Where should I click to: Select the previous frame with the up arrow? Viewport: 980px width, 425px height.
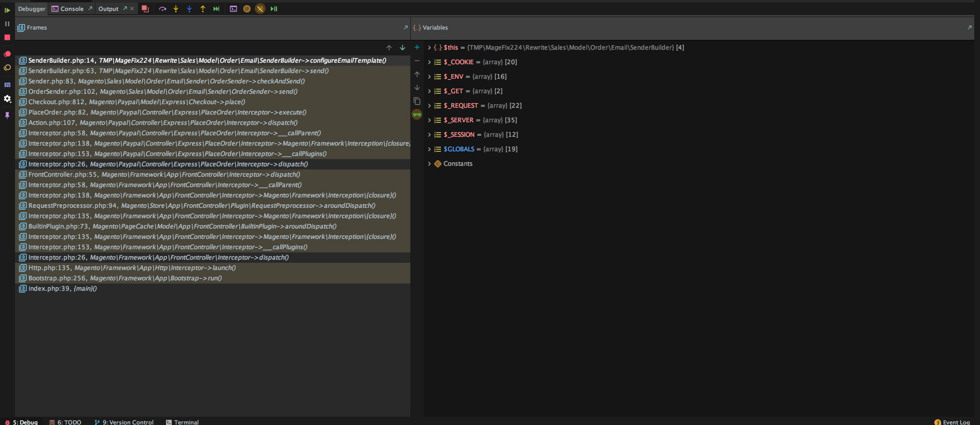tap(389, 48)
